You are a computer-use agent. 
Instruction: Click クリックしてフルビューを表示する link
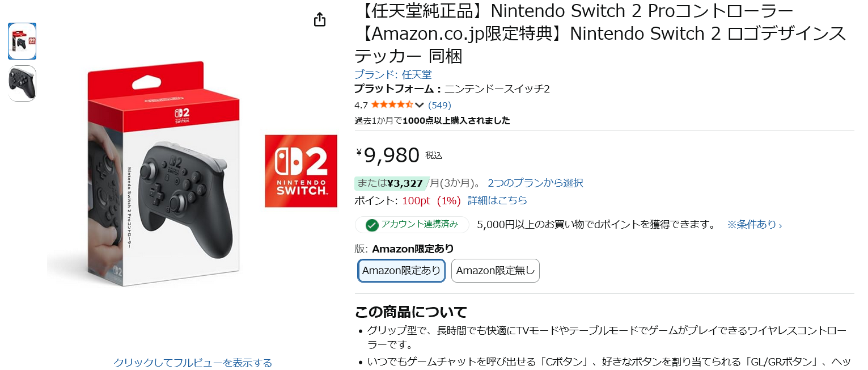(193, 363)
